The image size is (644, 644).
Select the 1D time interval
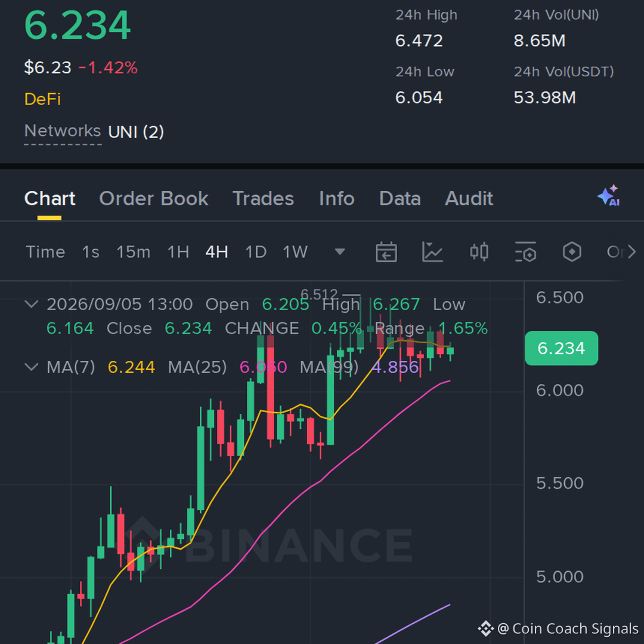[255, 252]
